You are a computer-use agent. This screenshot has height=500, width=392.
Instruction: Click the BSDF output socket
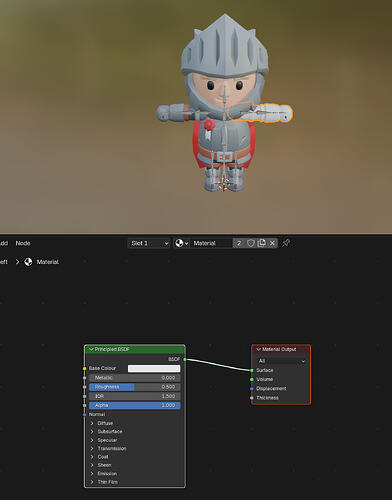(185, 359)
